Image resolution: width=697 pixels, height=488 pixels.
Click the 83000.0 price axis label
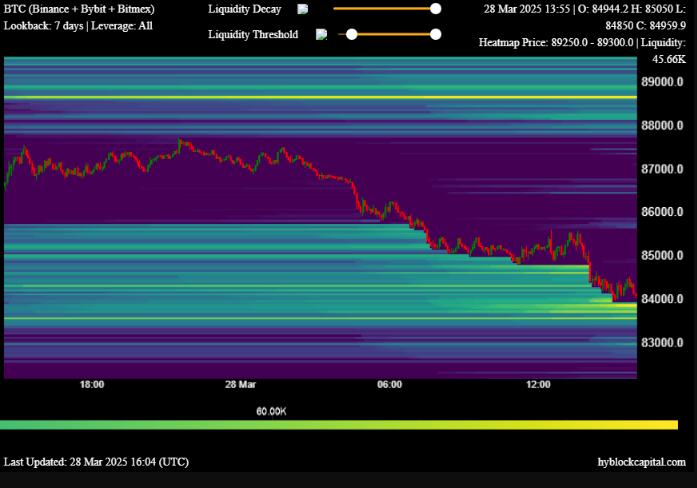click(x=663, y=342)
